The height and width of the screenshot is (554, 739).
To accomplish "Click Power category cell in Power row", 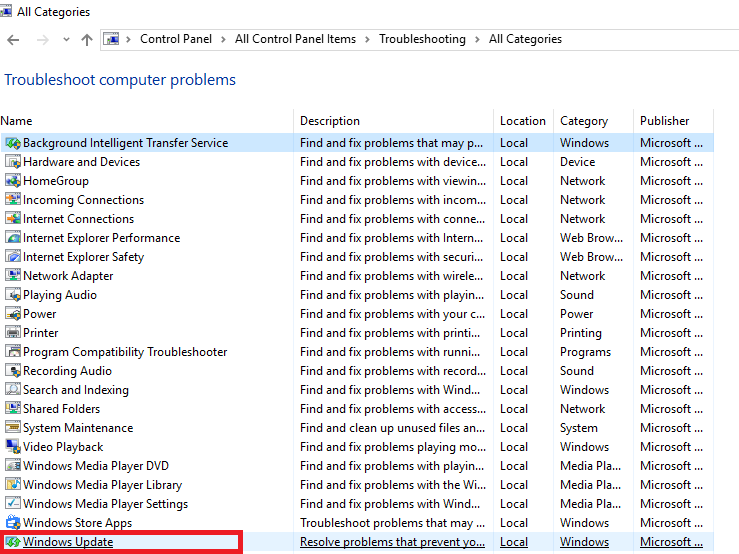I will [576, 314].
